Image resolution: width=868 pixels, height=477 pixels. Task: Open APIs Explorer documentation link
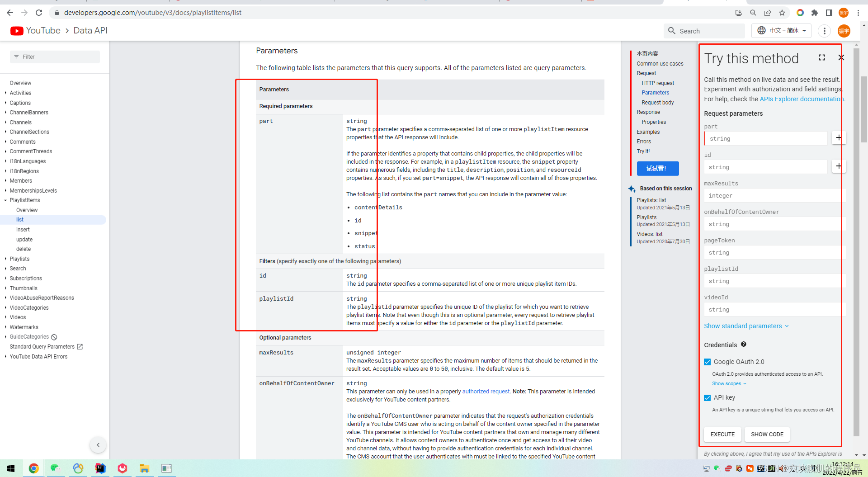802,99
